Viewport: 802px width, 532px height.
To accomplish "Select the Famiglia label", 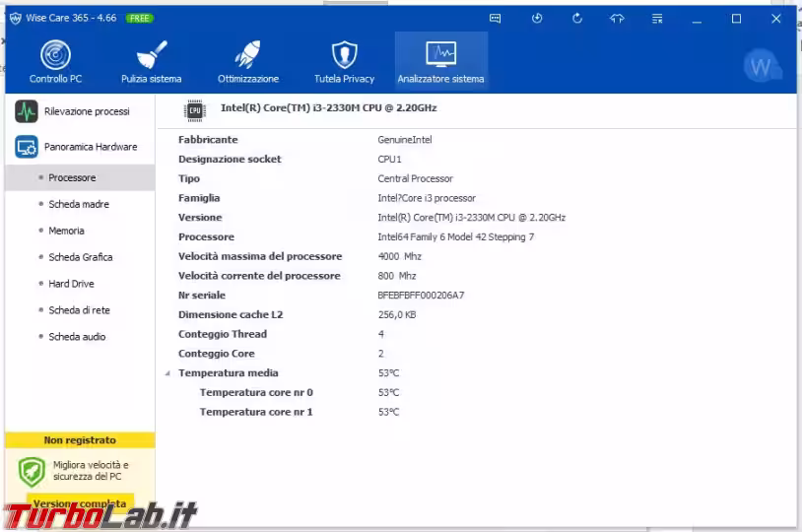I will (199, 198).
